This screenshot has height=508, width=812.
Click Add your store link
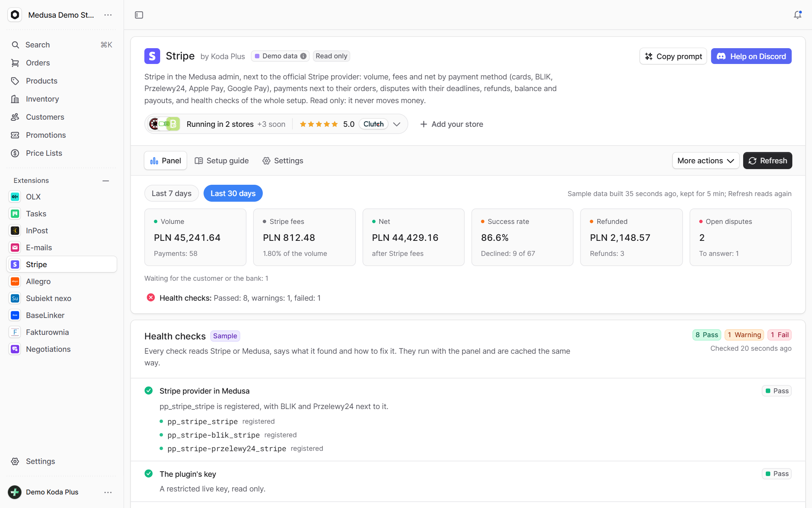(x=451, y=124)
